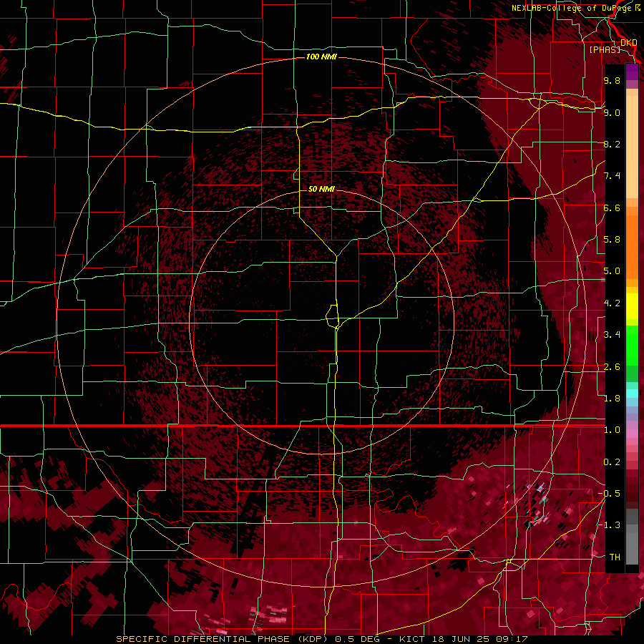Click the 3.4 scale value
The image size is (644, 644).
pyautogui.click(x=612, y=335)
